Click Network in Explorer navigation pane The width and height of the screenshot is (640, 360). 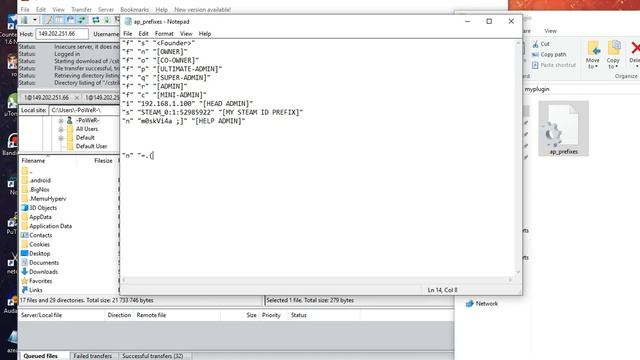click(x=482, y=304)
